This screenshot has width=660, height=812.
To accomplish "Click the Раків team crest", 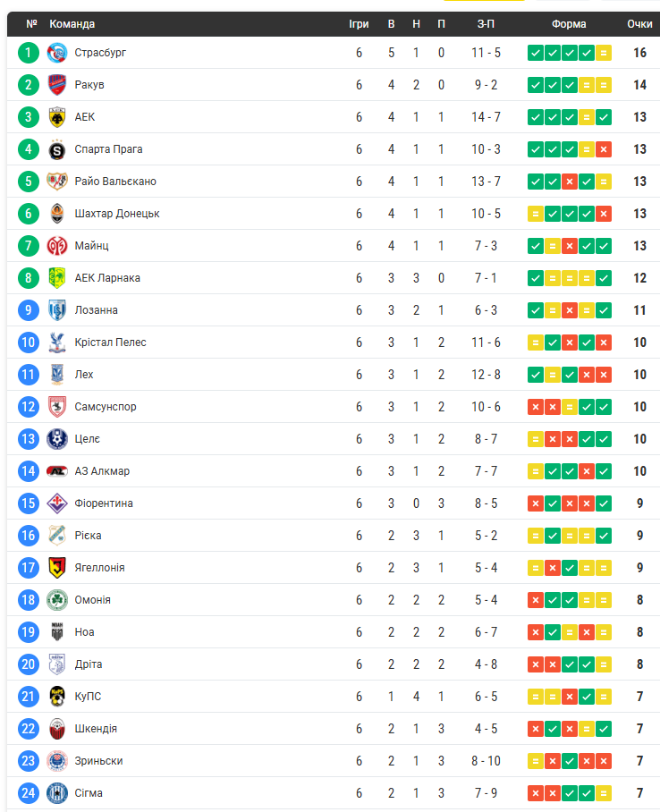I will 57,85.
